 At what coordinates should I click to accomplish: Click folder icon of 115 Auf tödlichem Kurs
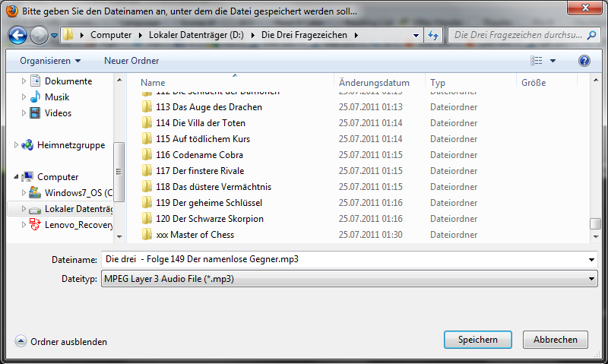click(x=147, y=138)
